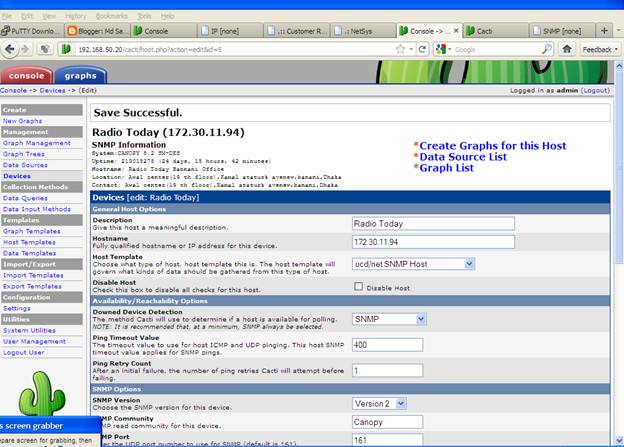Open Data Input Methods in sidebar
Image resolution: width=624 pixels, height=447 pixels.
point(37,209)
